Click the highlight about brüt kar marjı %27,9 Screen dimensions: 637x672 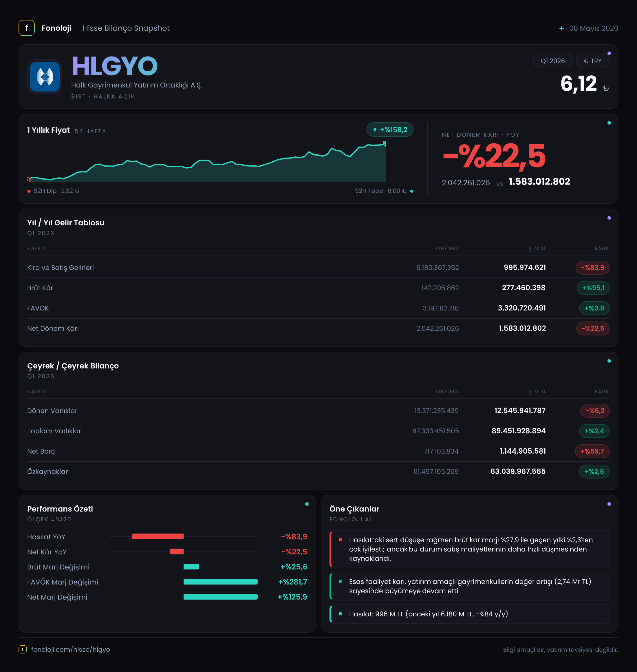tap(470, 549)
